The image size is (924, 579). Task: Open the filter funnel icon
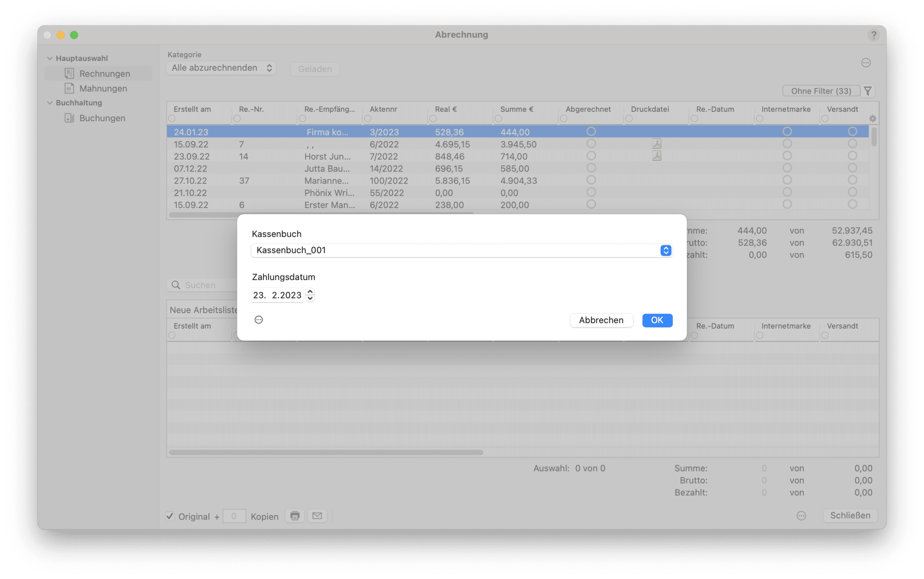pos(868,91)
